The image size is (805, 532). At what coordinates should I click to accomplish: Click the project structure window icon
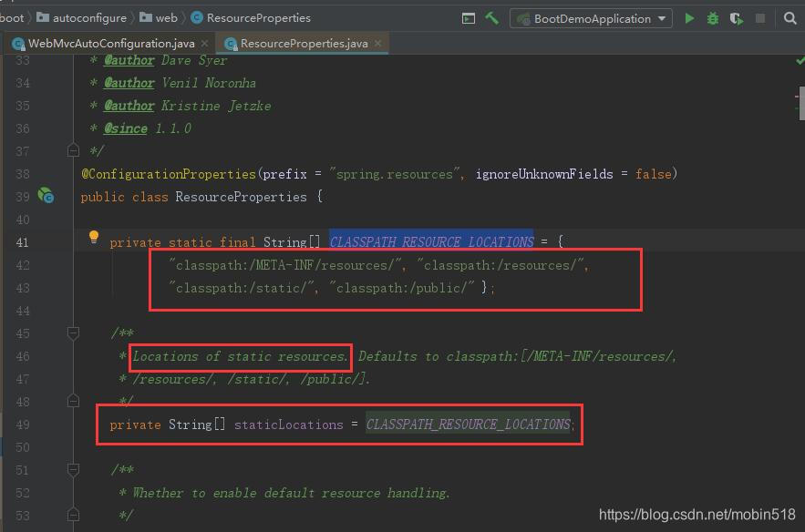(x=469, y=19)
